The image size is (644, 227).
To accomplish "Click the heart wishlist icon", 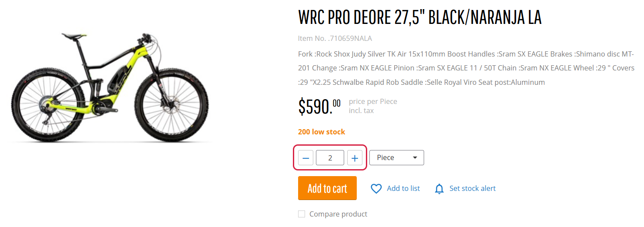I will pyautogui.click(x=376, y=188).
